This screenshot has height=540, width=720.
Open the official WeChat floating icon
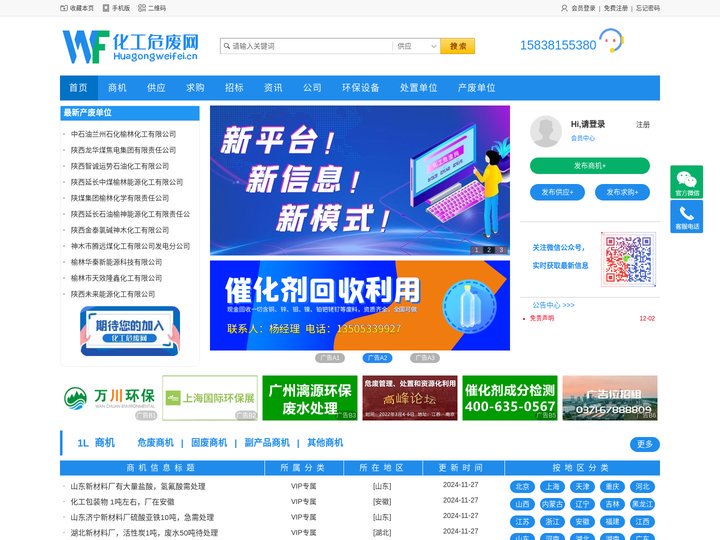point(686,182)
